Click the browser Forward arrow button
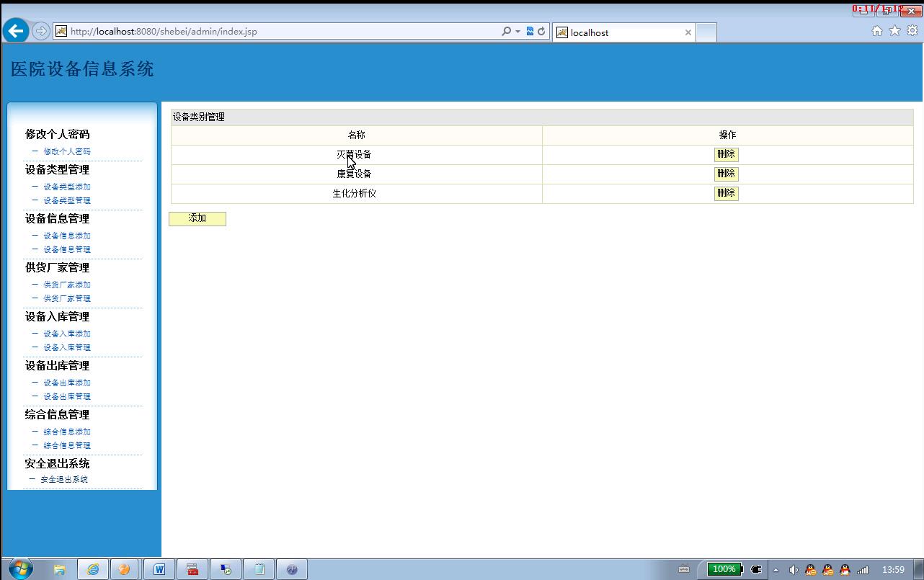Screen dimensions: 924x580 41,31
